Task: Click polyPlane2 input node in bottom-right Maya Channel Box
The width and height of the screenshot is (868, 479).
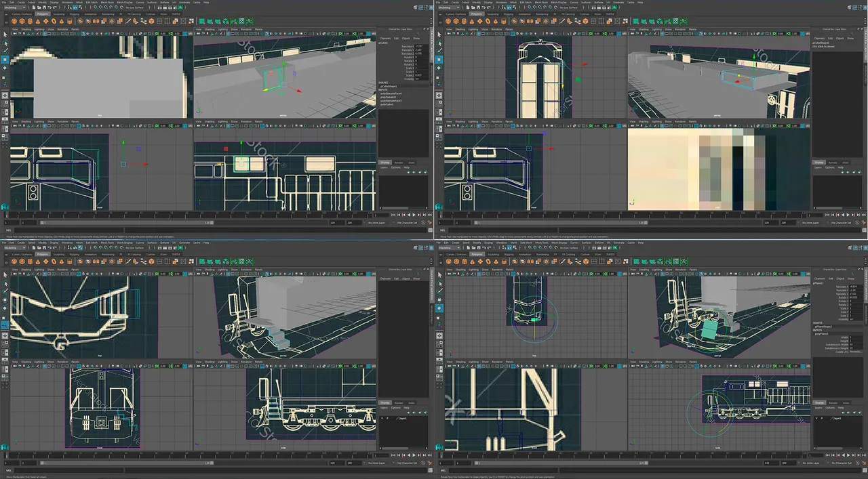Action: click(x=822, y=334)
